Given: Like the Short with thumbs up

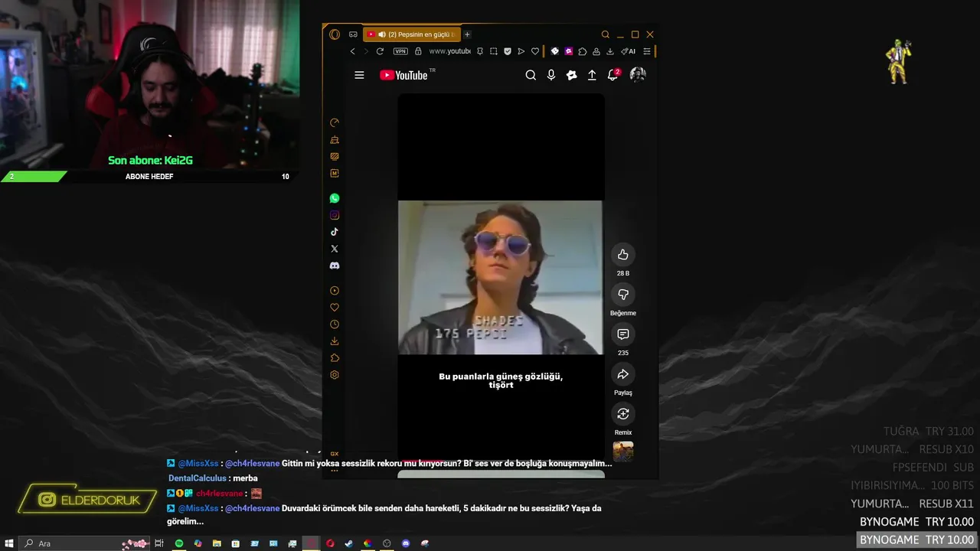Looking at the screenshot, I should tap(623, 255).
